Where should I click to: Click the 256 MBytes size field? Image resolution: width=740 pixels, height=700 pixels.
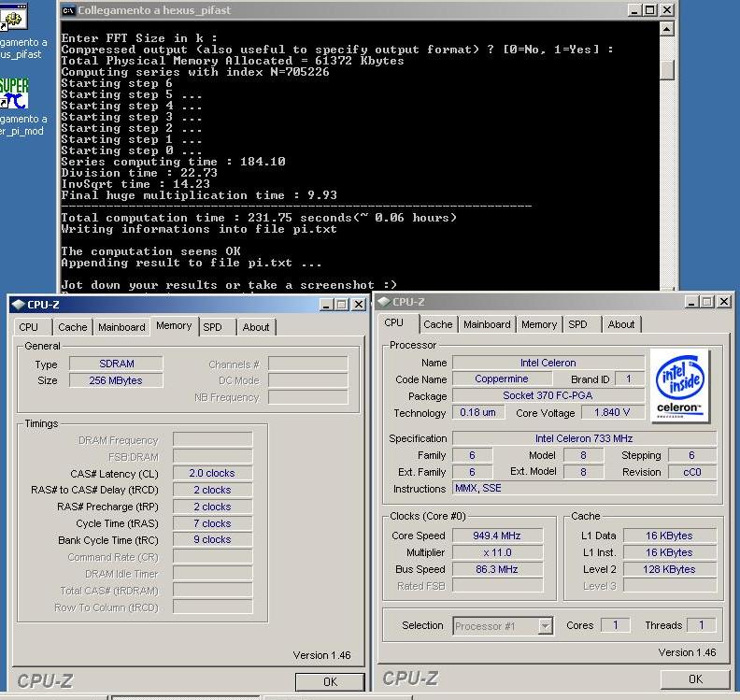(x=116, y=380)
